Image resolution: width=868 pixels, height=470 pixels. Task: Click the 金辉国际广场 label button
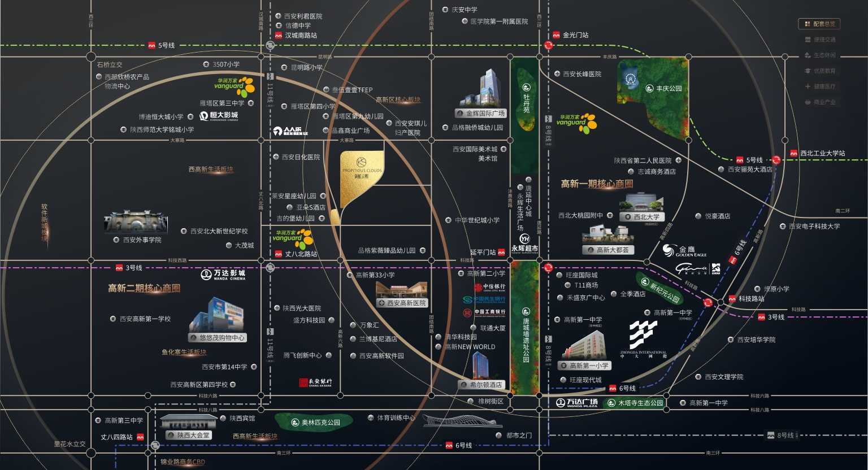[x=481, y=114]
